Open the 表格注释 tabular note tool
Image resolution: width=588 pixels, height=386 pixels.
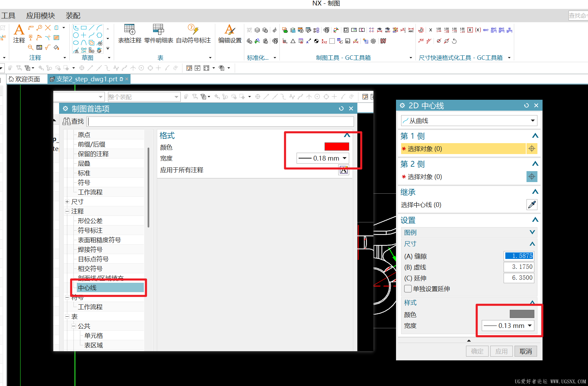(x=129, y=34)
